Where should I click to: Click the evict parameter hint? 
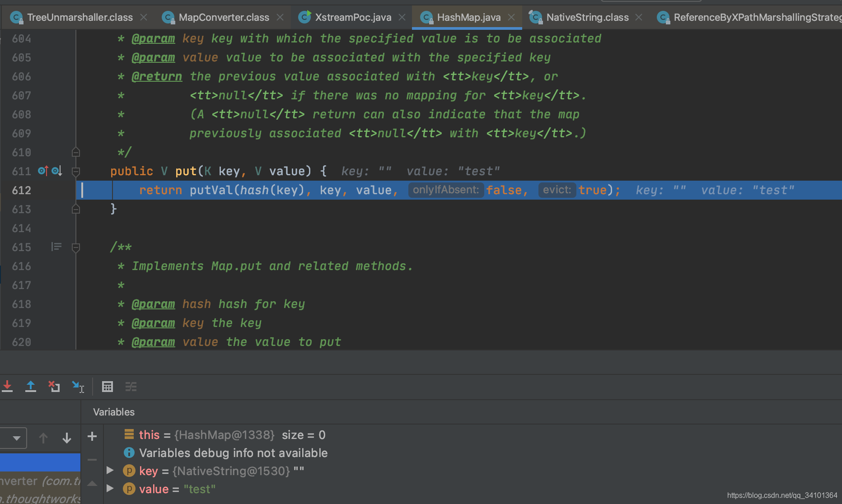[557, 190]
